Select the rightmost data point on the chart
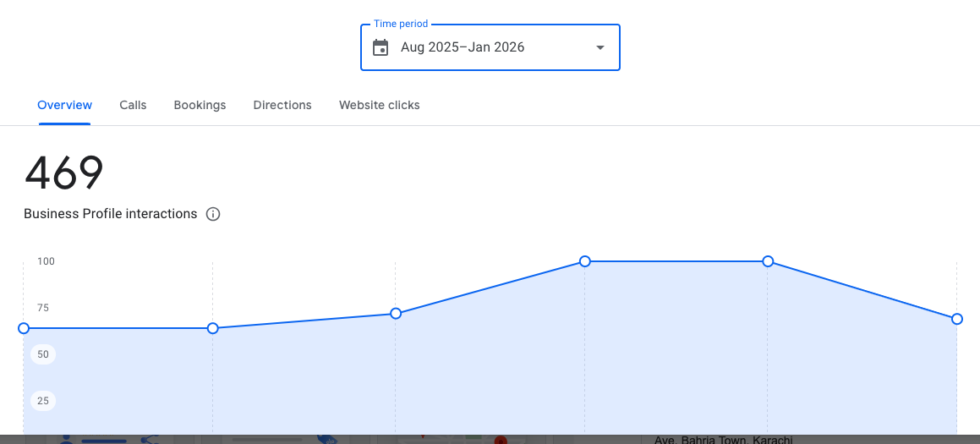980x444 pixels. (x=956, y=319)
